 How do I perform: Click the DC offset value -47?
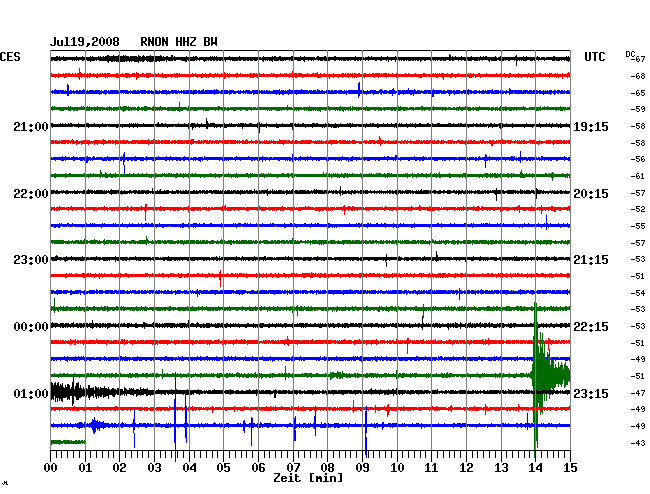(638, 393)
